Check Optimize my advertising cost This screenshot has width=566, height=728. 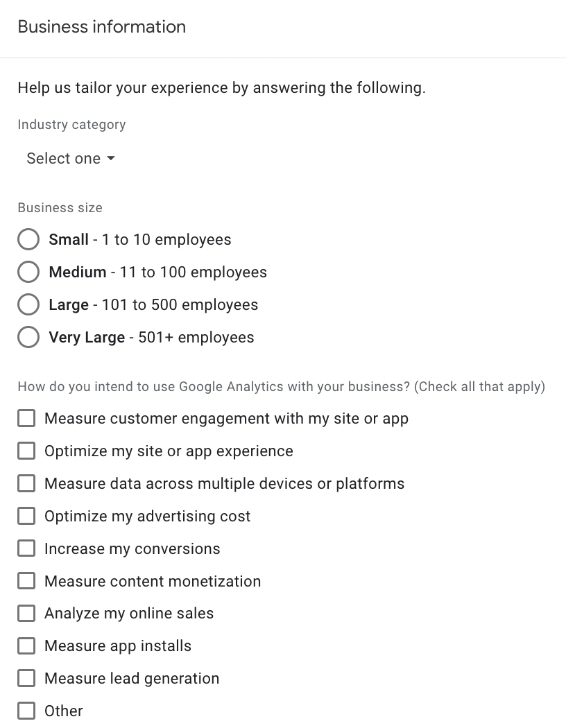[26, 516]
